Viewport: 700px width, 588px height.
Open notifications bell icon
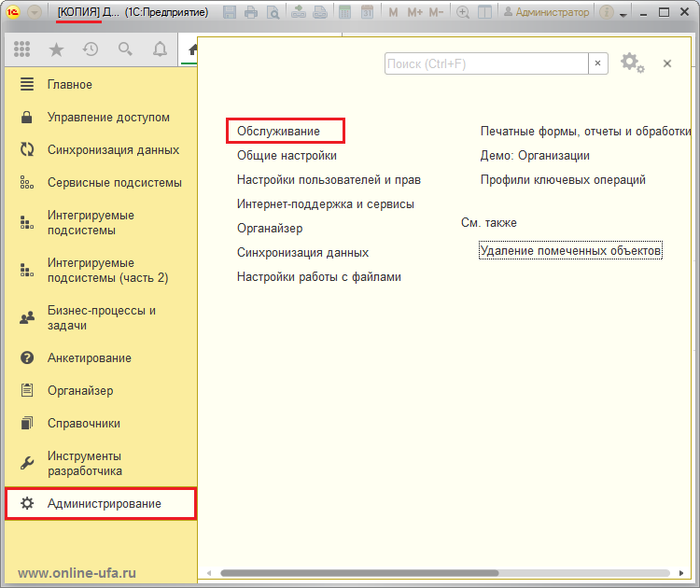160,49
